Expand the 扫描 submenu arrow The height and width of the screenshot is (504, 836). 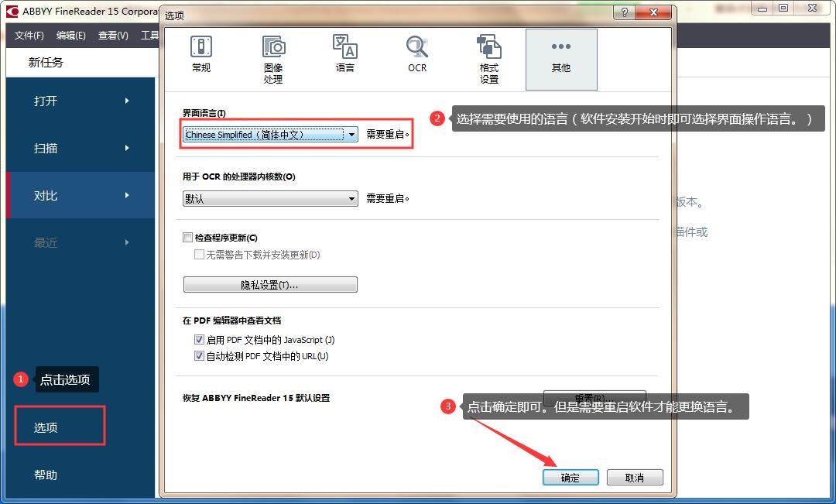click(127, 148)
